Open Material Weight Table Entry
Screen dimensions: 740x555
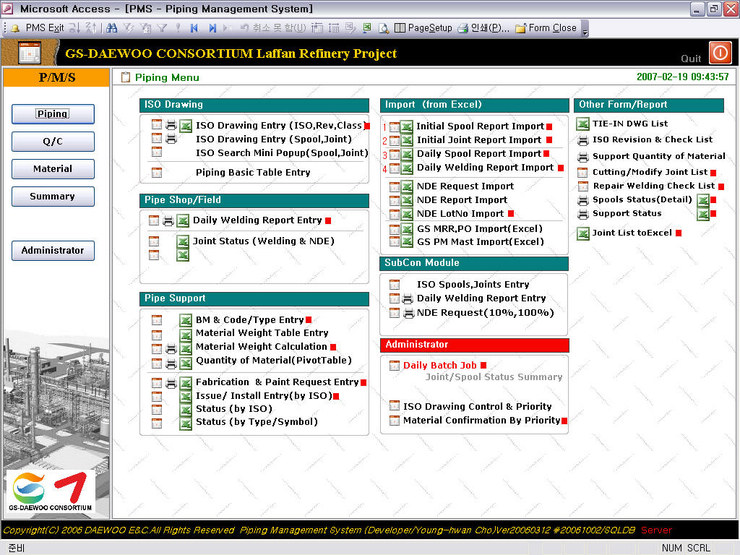[x=262, y=333]
